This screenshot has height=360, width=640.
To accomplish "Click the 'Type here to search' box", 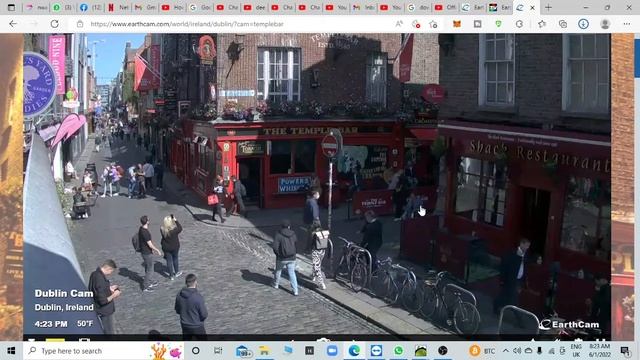I will click(x=103, y=351).
